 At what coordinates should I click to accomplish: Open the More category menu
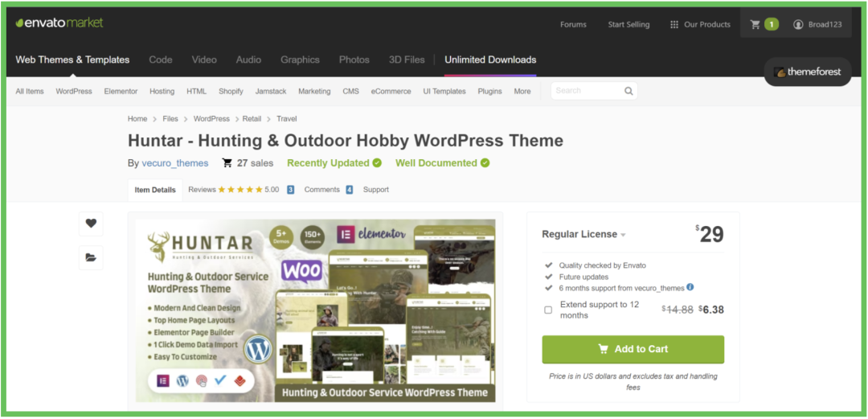tap(522, 91)
